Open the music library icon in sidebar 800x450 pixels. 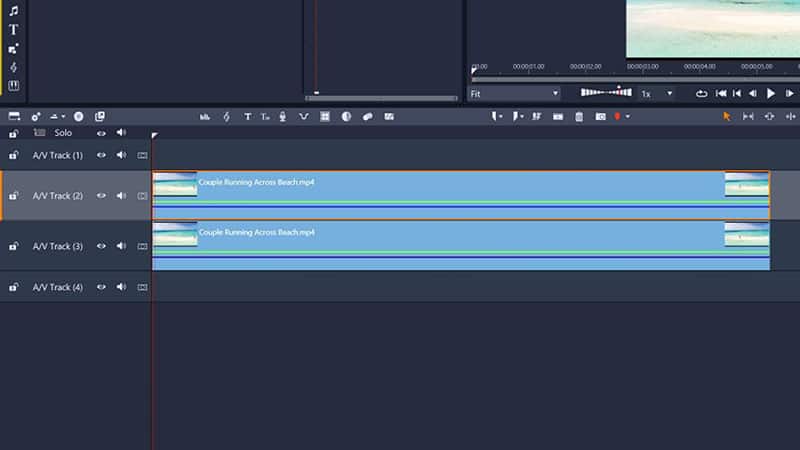coord(14,11)
